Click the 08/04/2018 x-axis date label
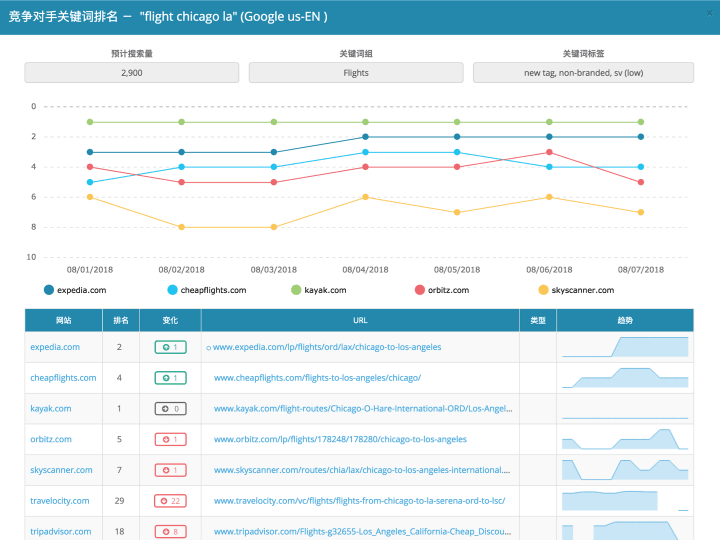This screenshot has width=720, height=540. click(x=366, y=270)
